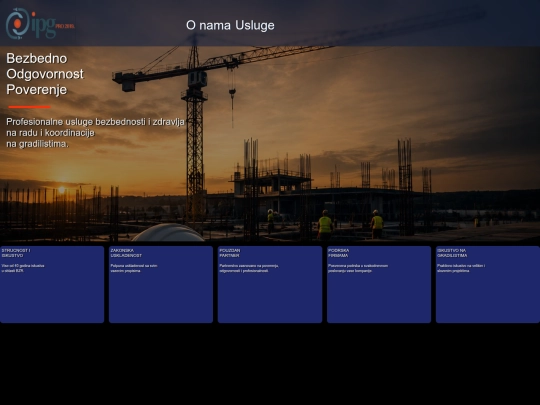540x405 pixels.
Task: Click the 'Poverenje' heading line
Action: (x=37, y=90)
